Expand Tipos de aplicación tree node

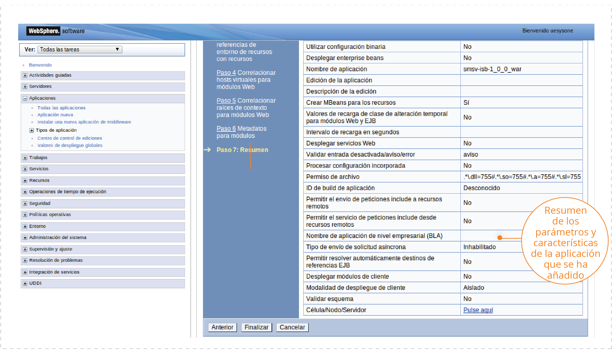tap(32, 130)
